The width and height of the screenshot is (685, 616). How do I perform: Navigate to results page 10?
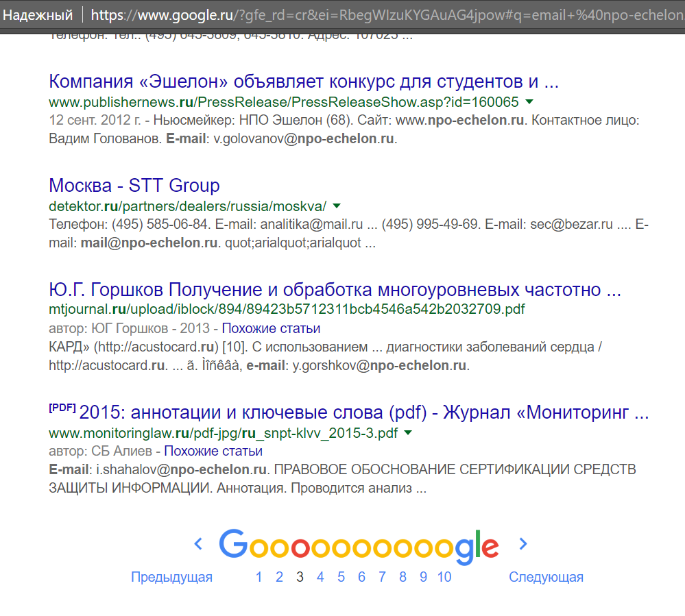pyautogui.click(x=444, y=577)
